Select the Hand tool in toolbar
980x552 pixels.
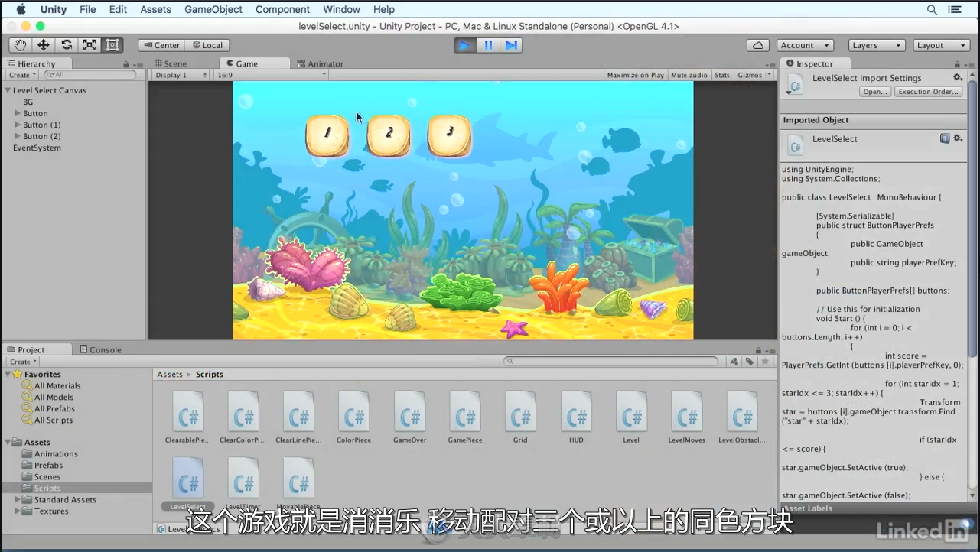coord(21,45)
